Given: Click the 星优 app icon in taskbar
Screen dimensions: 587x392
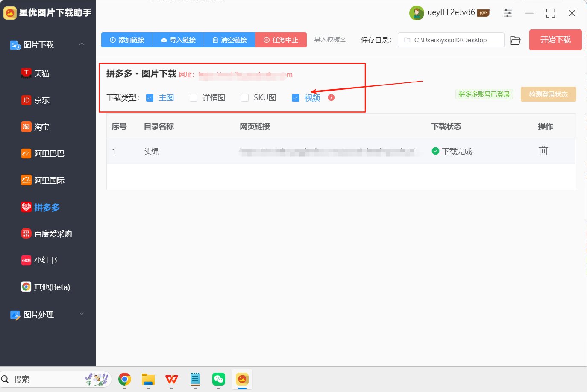Looking at the screenshot, I should pos(242,379).
